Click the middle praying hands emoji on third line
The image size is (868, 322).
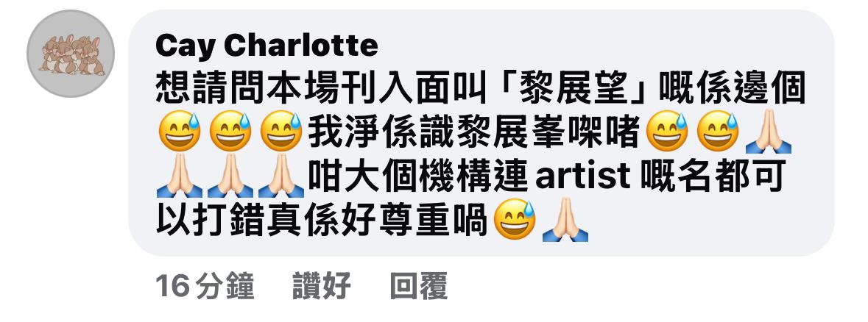point(230,176)
